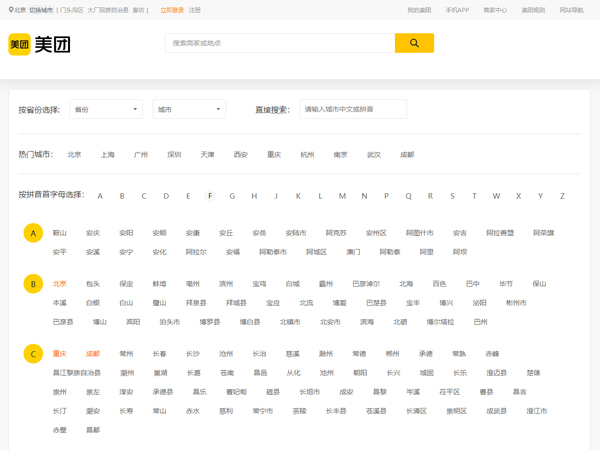
Task: Click the magnifier search button
Action: (414, 43)
